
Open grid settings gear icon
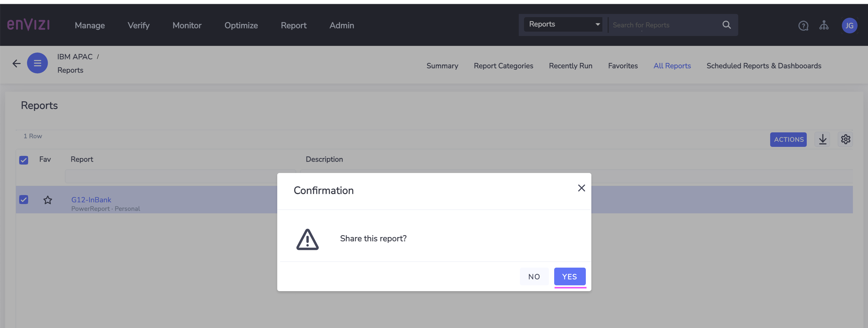(x=845, y=139)
